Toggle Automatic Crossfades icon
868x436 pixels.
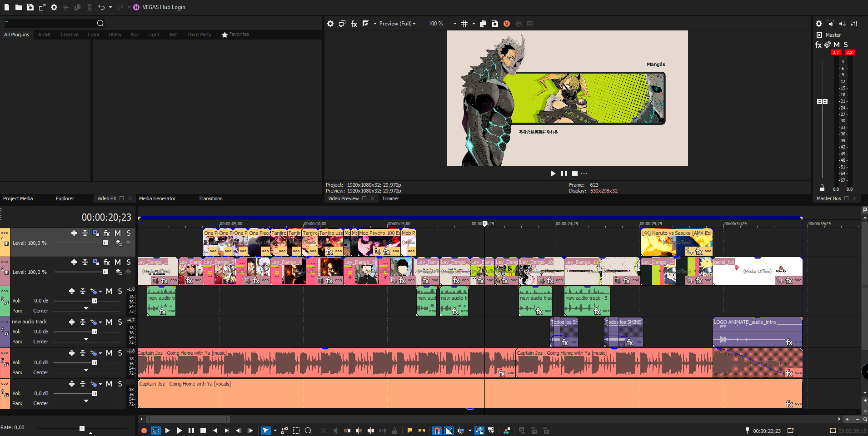click(449, 431)
